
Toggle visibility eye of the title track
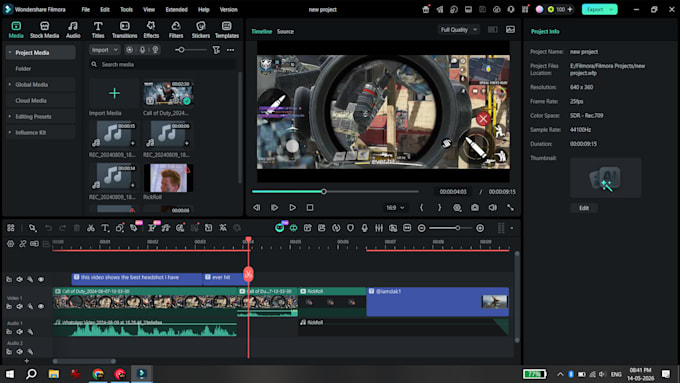point(41,279)
